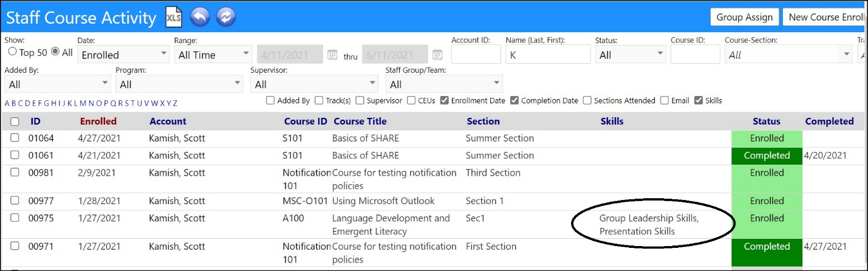
Task: Click the end date field 5/11/2021
Action: click(x=395, y=55)
